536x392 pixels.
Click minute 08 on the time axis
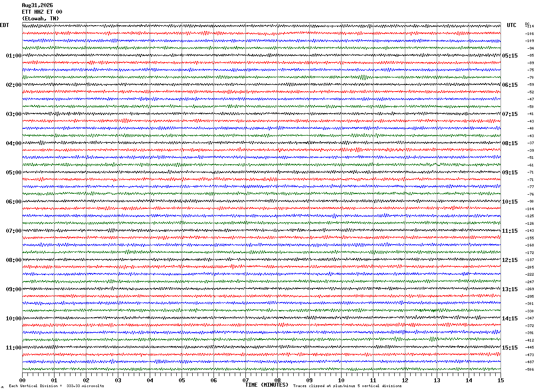click(x=277, y=380)
